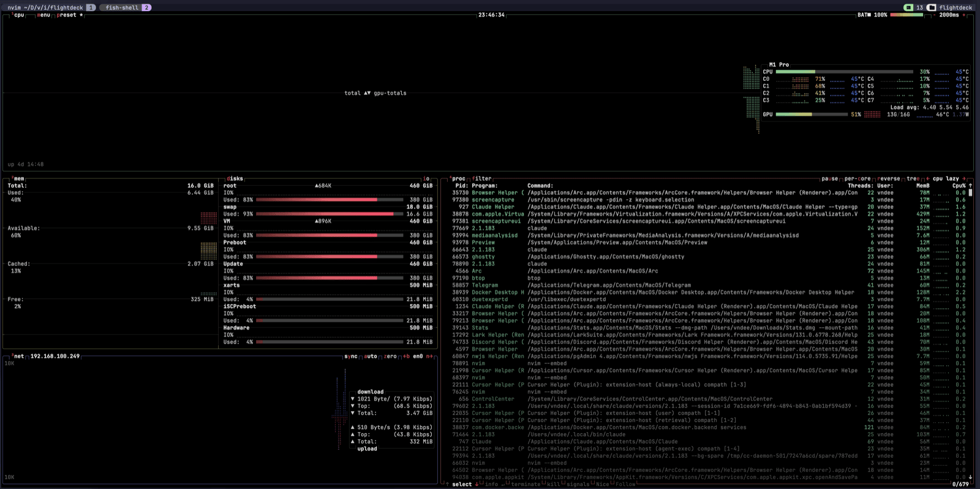Switch to the nvim flightdeck tmux window
980x489 pixels.
pyautogui.click(x=50, y=7)
